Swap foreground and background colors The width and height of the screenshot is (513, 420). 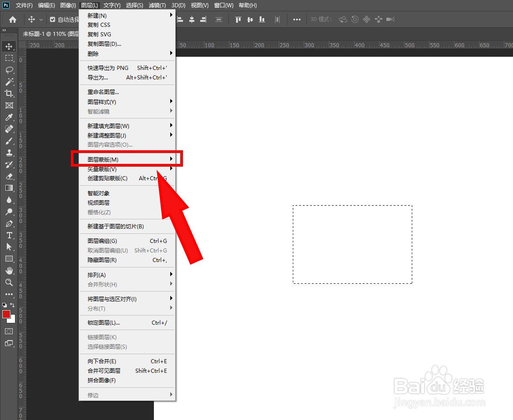tap(12, 305)
